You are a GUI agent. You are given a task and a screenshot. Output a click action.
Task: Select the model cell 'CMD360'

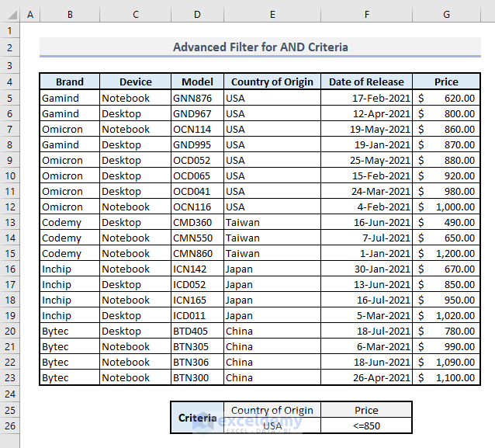(x=197, y=222)
